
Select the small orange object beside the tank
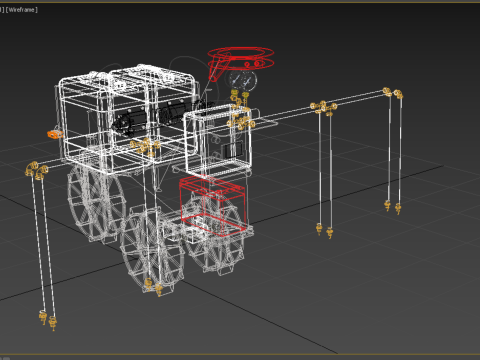55,134
